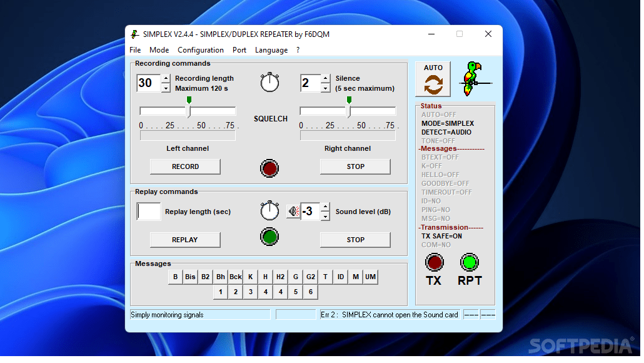The image size is (644, 363).
Task: Click the stopwatch icon in Replay commands
Action: (270, 210)
